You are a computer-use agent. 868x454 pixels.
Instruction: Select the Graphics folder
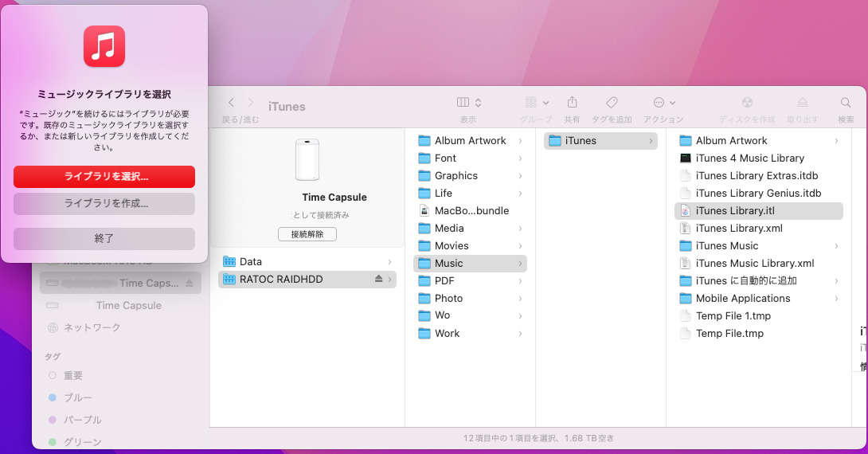point(470,176)
